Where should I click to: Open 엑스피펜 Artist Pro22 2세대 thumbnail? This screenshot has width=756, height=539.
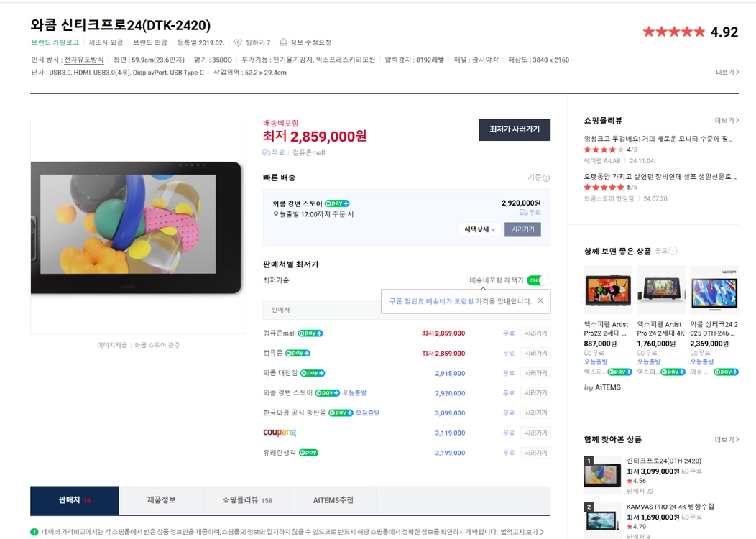coord(608,290)
